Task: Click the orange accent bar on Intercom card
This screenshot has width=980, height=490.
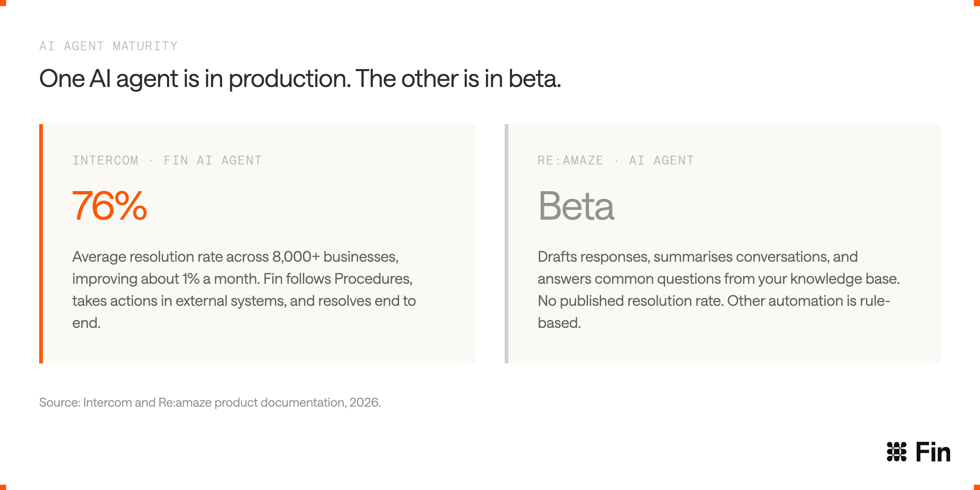Action: (x=41, y=244)
